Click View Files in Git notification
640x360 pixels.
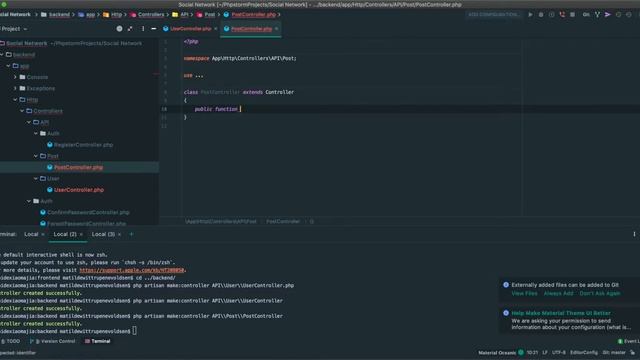tap(524, 293)
